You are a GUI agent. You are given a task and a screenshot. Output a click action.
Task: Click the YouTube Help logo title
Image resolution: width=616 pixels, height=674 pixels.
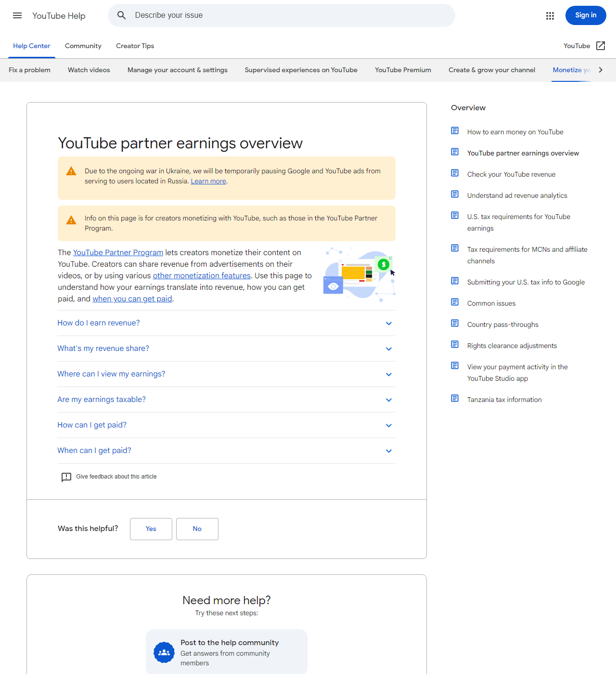pos(59,16)
